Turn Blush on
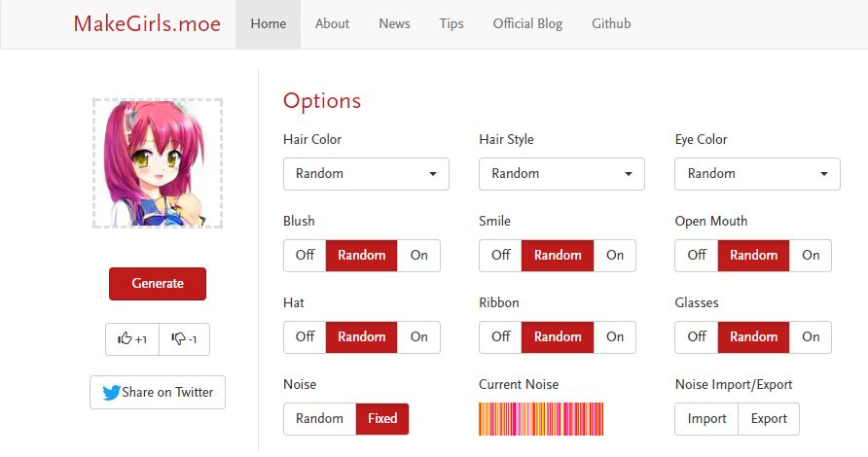The width and height of the screenshot is (868, 457). pos(418,256)
